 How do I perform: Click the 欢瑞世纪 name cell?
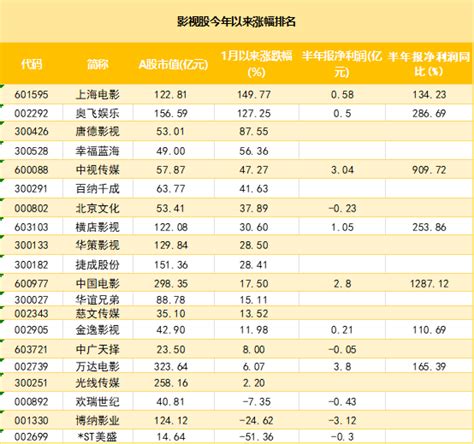[x=97, y=402]
